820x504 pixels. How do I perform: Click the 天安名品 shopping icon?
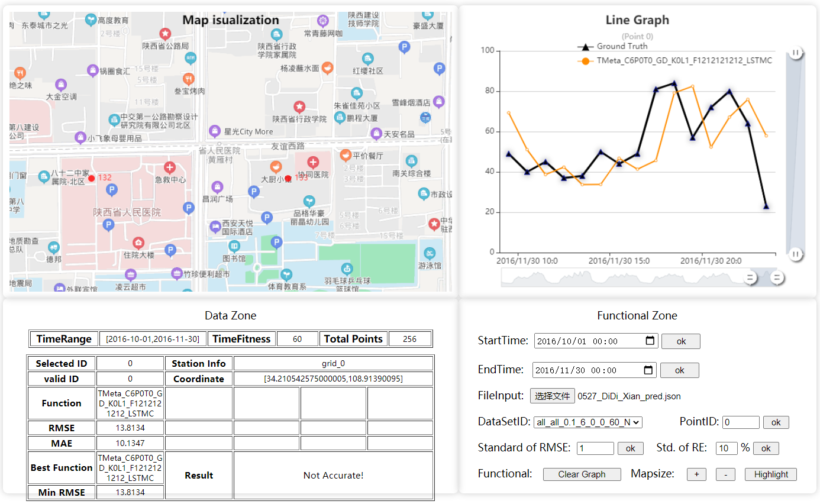[x=376, y=134]
